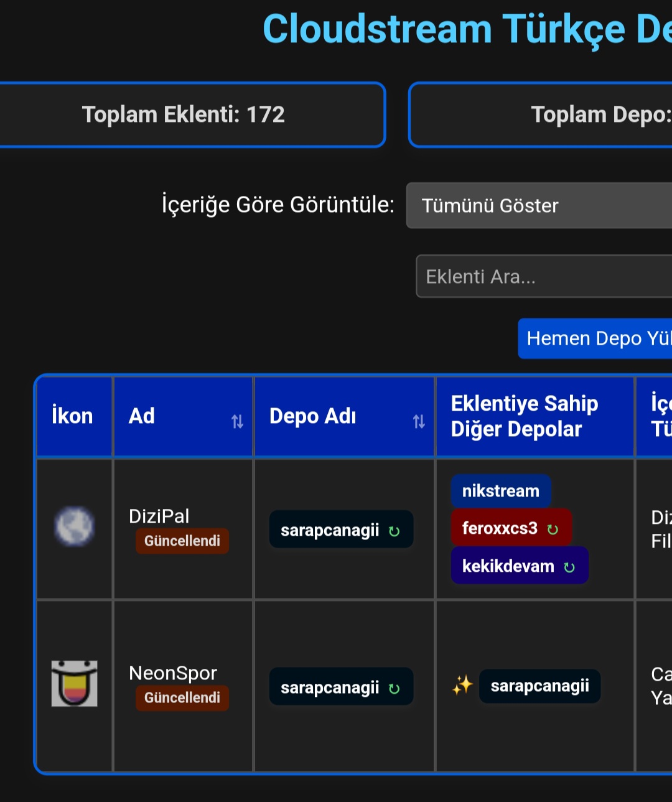Click the Toplam Eklenti: 172 stat box

[192, 114]
